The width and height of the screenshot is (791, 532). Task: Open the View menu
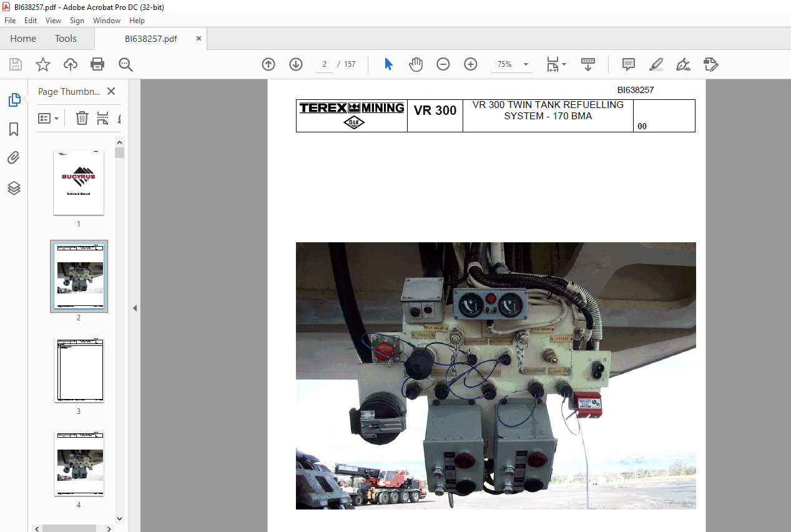click(53, 21)
